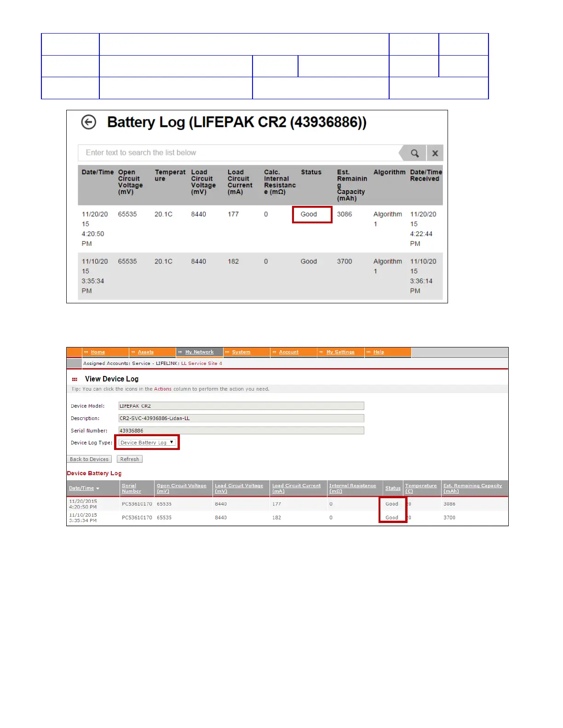Viewport: 563px width, 728px height.
Task: Click the Serial Number field 43936886
Action: pyautogui.click(x=241, y=431)
